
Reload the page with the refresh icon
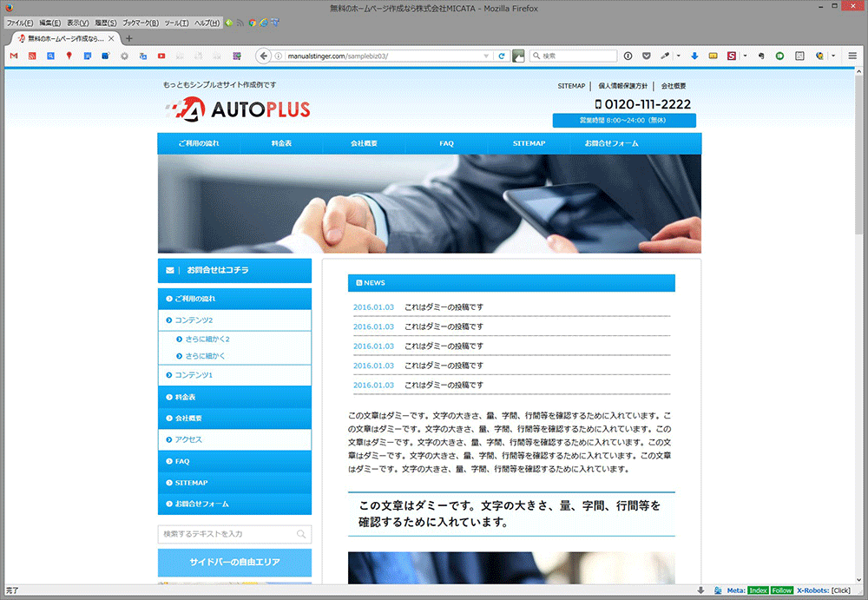(x=502, y=56)
